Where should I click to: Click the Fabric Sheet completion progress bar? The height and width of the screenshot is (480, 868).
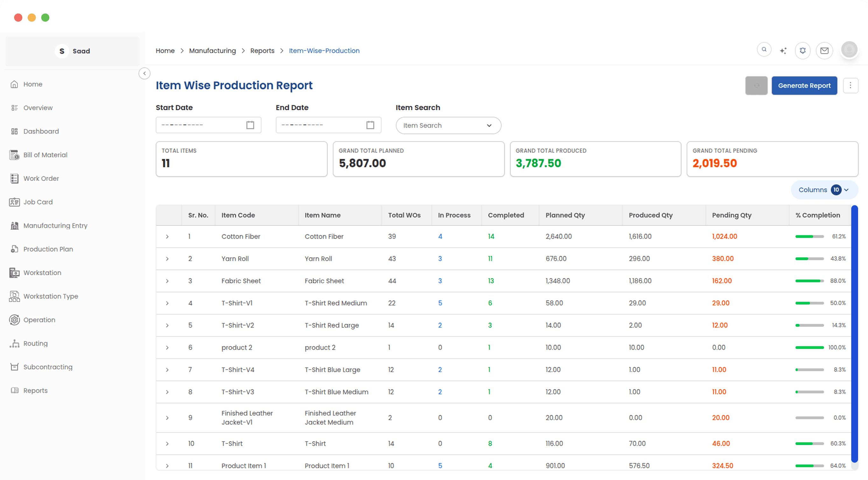pyautogui.click(x=810, y=280)
